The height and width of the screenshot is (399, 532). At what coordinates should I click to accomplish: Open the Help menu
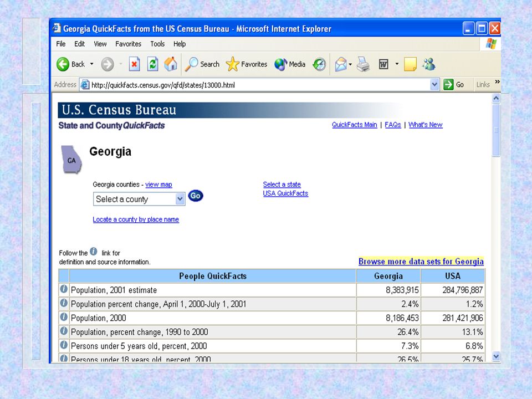point(180,44)
